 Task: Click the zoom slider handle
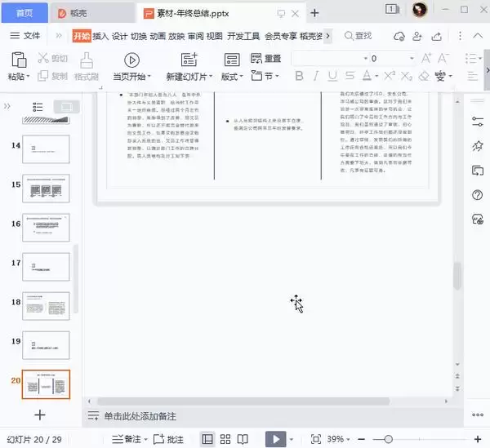pos(390,439)
